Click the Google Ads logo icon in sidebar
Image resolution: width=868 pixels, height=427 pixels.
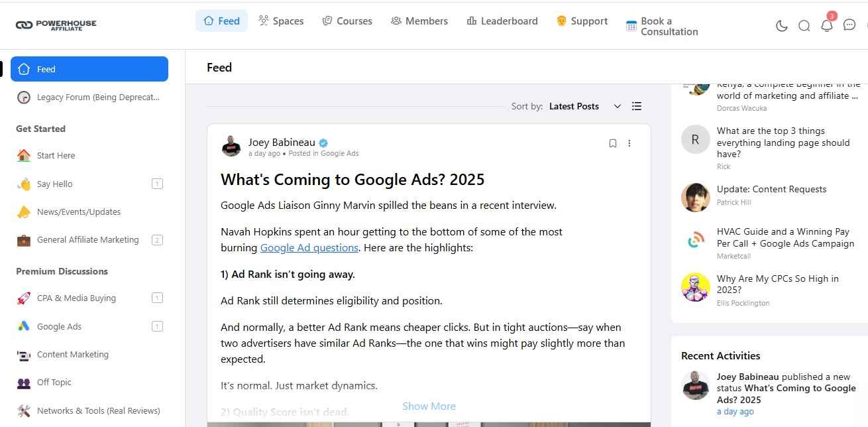tap(24, 326)
